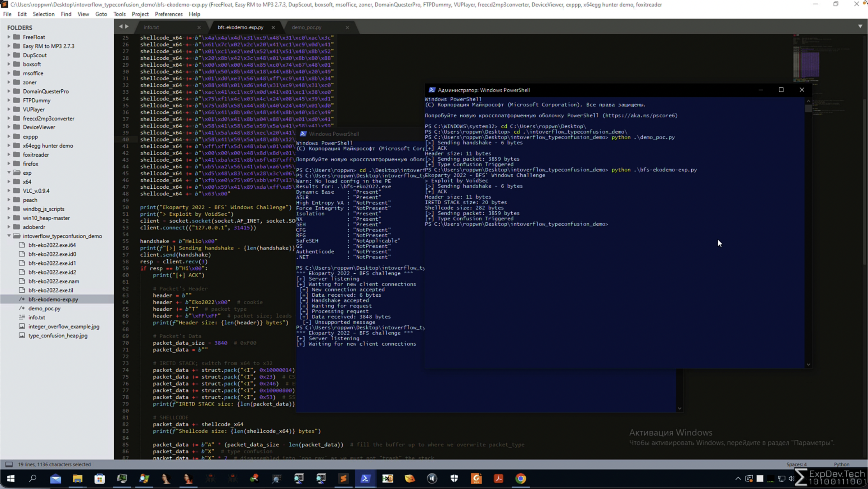Click the background Windows PowerShell title icon
The image size is (868, 489).
click(x=303, y=134)
